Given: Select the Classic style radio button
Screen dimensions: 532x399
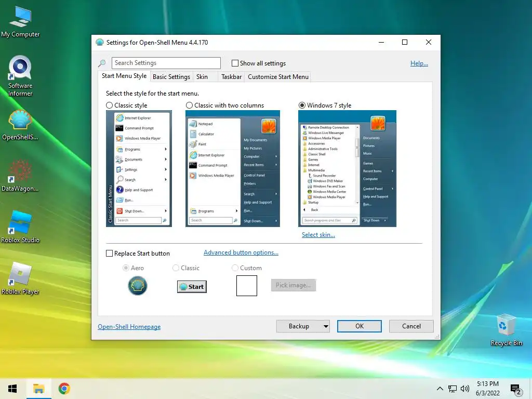Looking at the screenshot, I should pyautogui.click(x=109, y=105).
